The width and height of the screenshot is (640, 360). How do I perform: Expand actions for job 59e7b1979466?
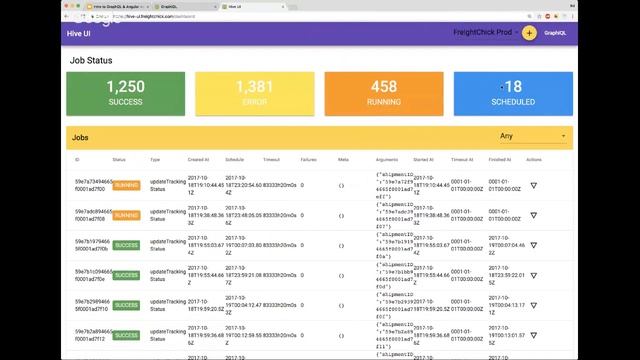[533, 245]
